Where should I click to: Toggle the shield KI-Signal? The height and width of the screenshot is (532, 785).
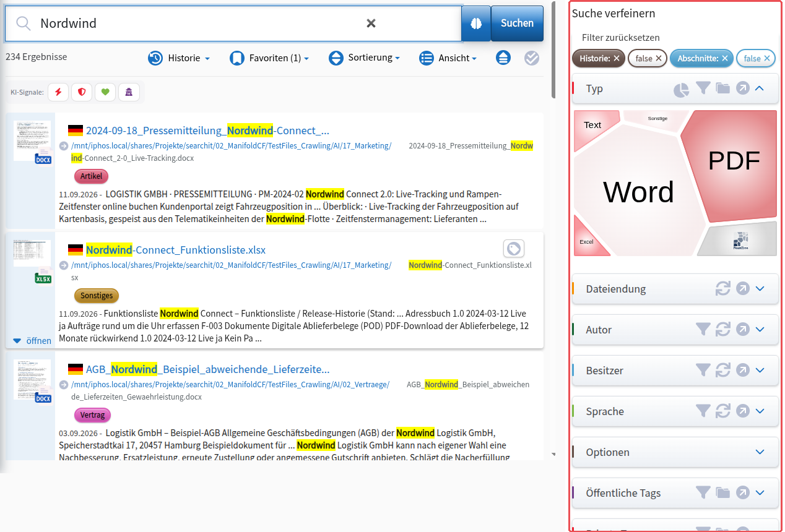(82, 92)
